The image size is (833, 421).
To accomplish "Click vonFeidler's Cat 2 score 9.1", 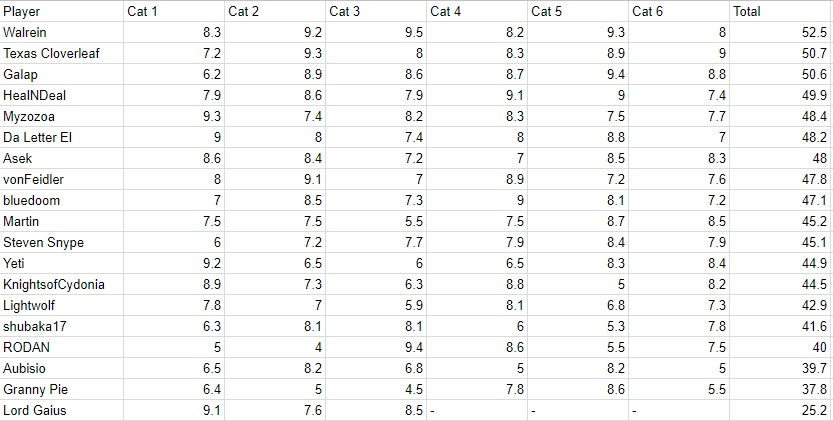I will click(x=275, y=180).
